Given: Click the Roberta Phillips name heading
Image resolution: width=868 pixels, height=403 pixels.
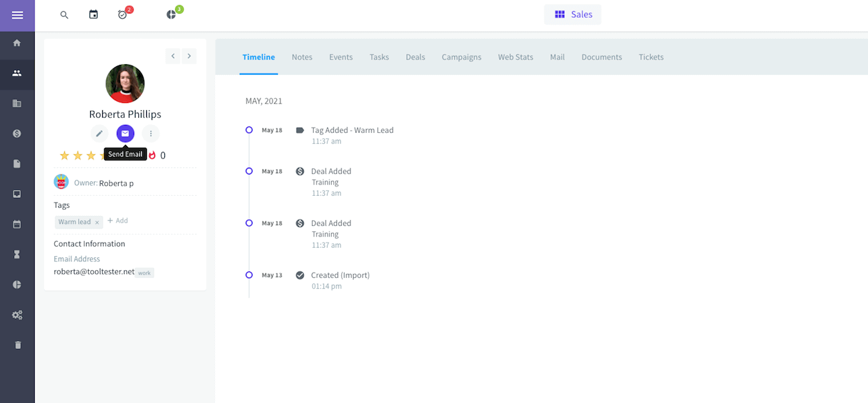Looking at the screenshot, I should pyautogui.click(x=125, y=114).
